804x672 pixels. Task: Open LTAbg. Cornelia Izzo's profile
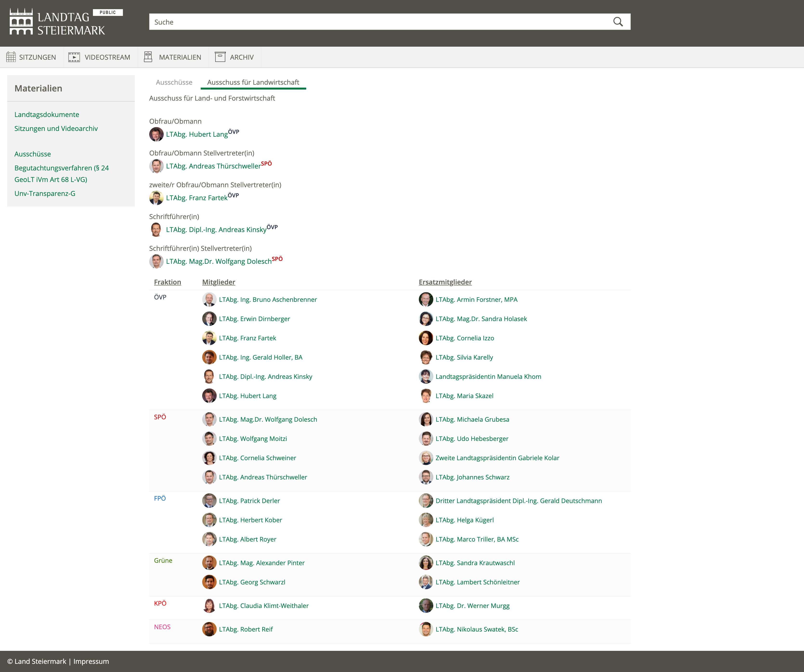click(465, 338)
